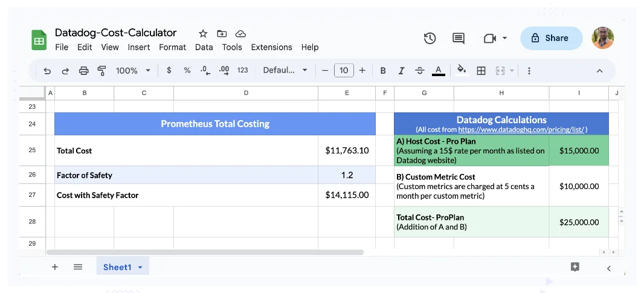Open the datadoghq.com pricing link
Image resolution: width=644 pixels, height=293 pixels.
tap(521, 129)
